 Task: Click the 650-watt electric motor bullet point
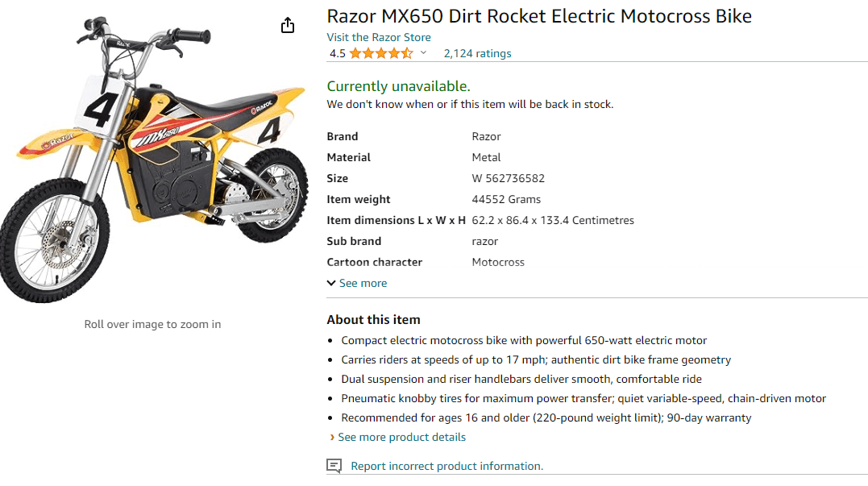(x=524, y=340)
